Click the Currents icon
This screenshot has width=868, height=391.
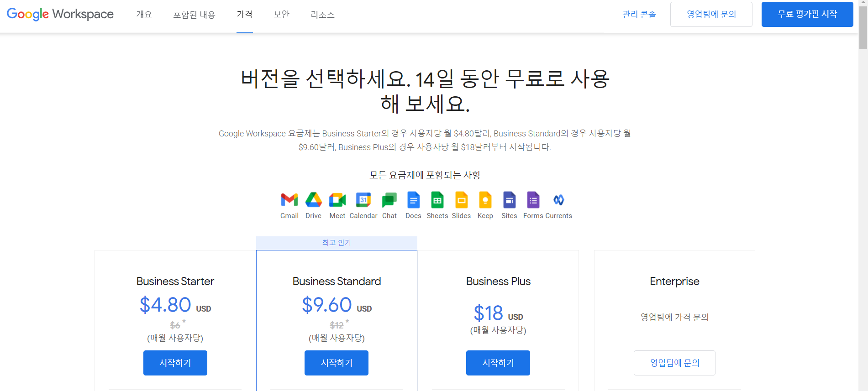pyautogui.click(x=558, y=200)
